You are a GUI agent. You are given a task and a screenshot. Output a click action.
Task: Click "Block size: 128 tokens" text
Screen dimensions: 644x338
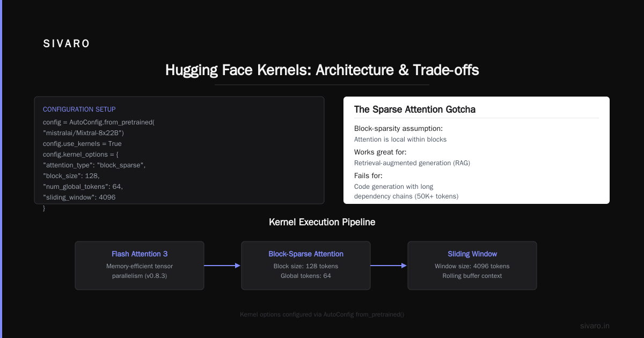(x=306, y=266)
